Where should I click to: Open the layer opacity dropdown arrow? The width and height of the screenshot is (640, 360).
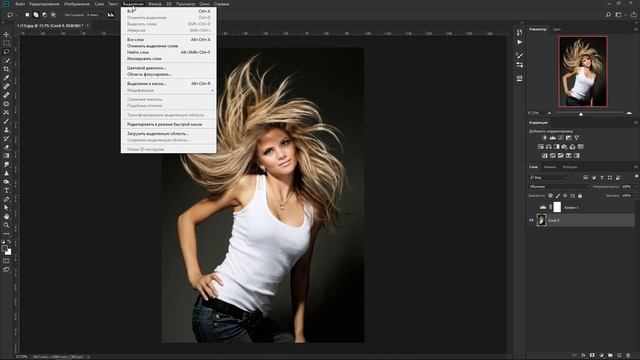636,187
